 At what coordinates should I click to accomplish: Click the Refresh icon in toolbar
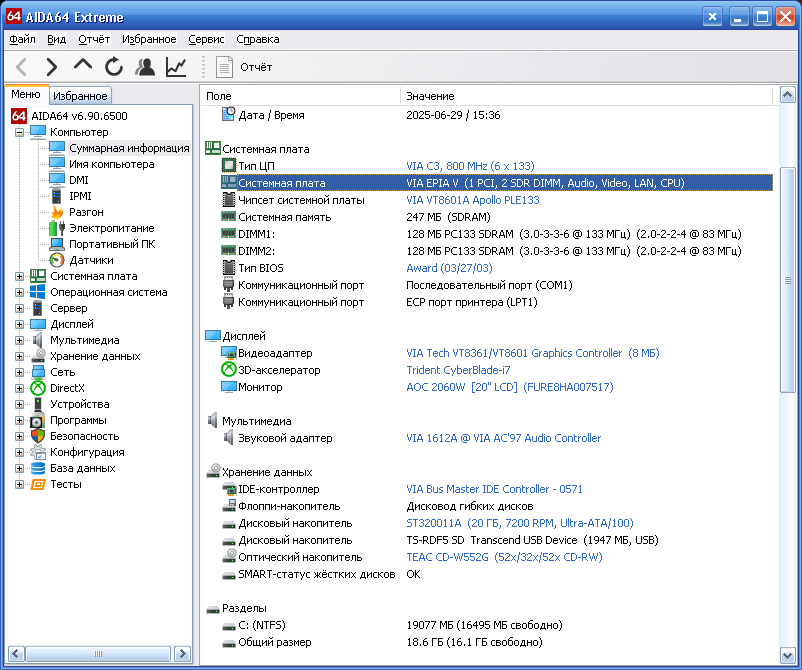[x=114, y=67]
